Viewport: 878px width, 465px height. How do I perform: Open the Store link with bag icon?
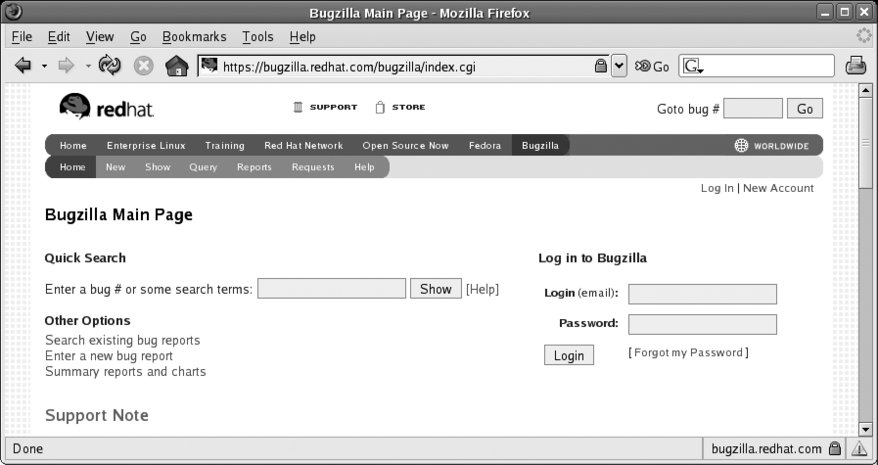coord(400,107)
